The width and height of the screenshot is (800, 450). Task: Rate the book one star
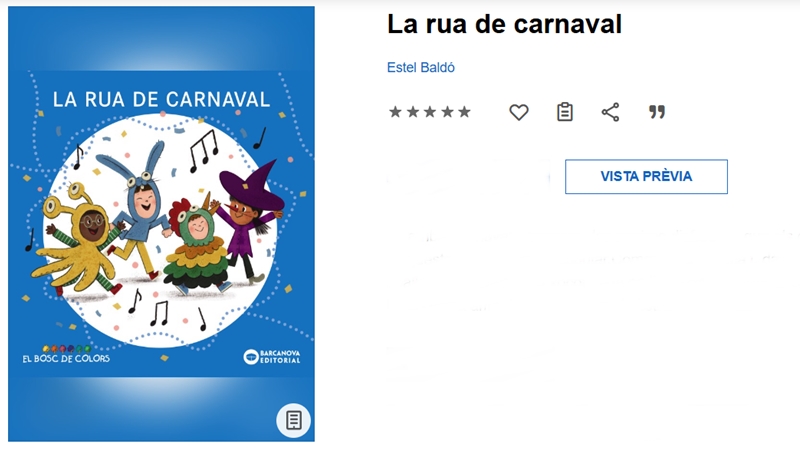(x=395, y=112)
